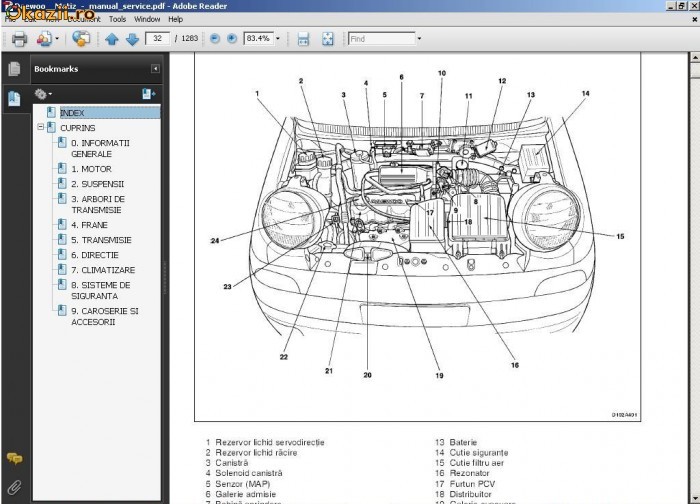Collapse the CUPRINS bookmark tree
The image size is (700, 504).
[x=41, y=127]
